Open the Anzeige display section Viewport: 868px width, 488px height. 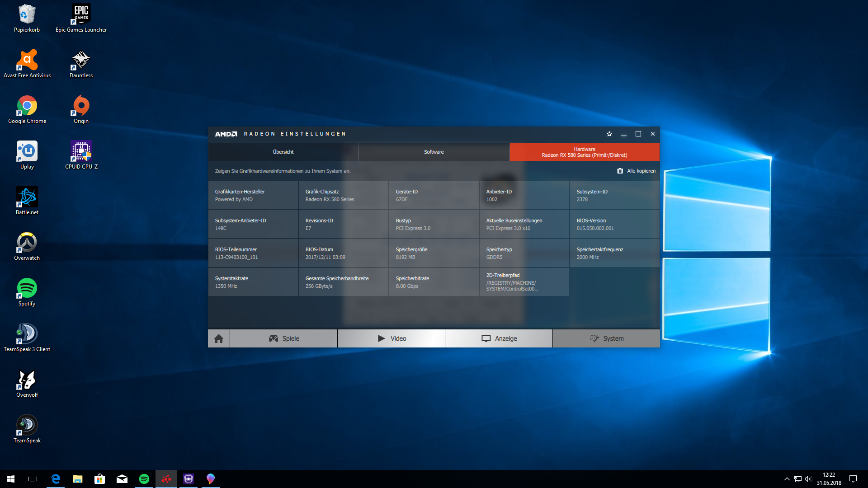(499, 338)
